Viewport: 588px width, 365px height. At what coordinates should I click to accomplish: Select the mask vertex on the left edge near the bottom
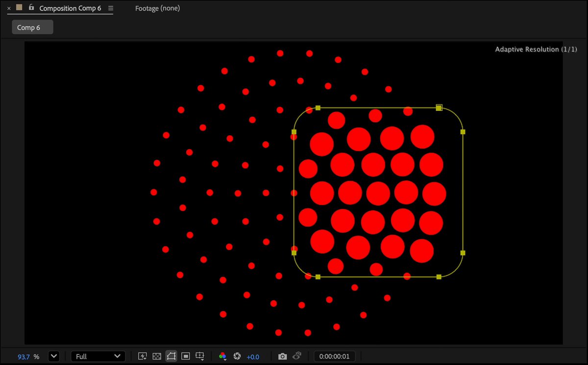(x=294, y=253)
